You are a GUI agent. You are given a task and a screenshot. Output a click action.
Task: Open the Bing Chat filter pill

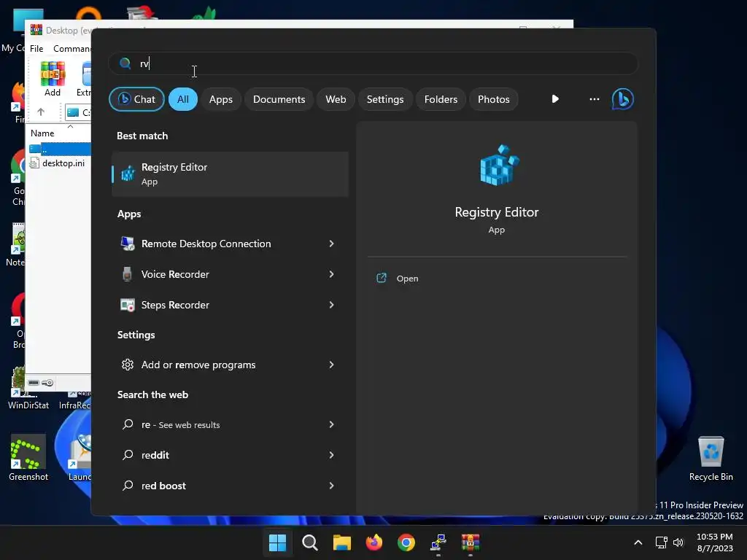[136, 99]
